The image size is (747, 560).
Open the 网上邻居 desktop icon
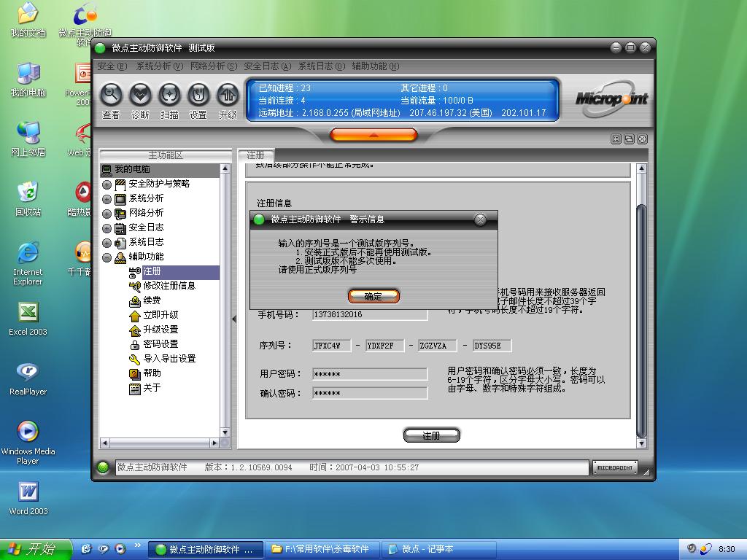point(28,133)
